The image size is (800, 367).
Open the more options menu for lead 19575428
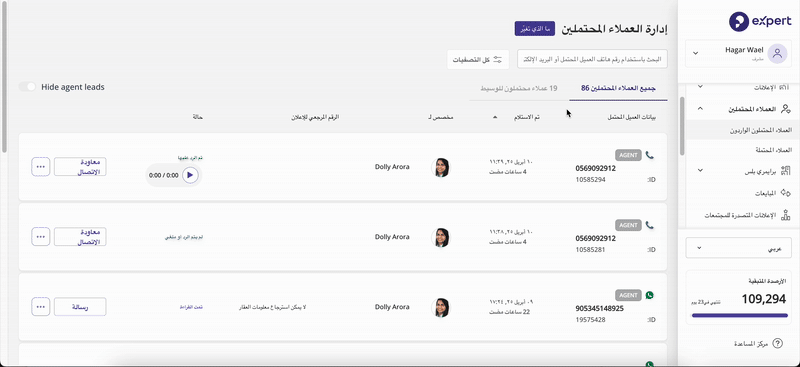[41, 307]
